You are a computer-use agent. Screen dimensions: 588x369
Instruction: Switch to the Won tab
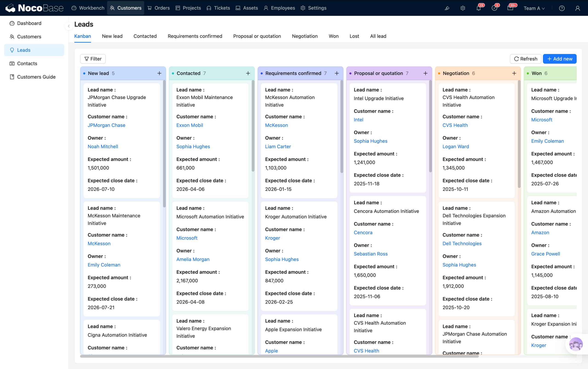334,36
